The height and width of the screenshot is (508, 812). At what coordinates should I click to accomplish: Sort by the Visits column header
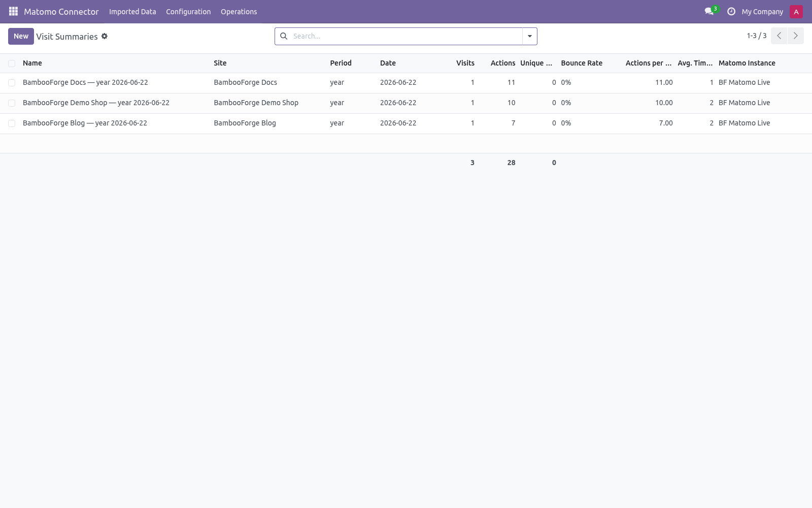[465, 63]
